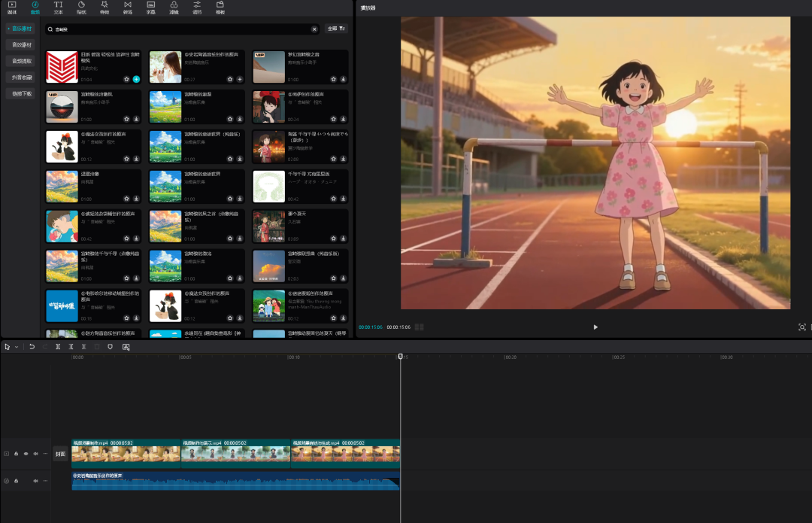Add the 01:04 风韵文化 track with teal plus
Image resolution: width=812 pixels, height=523 pixels.
[136, 79]
